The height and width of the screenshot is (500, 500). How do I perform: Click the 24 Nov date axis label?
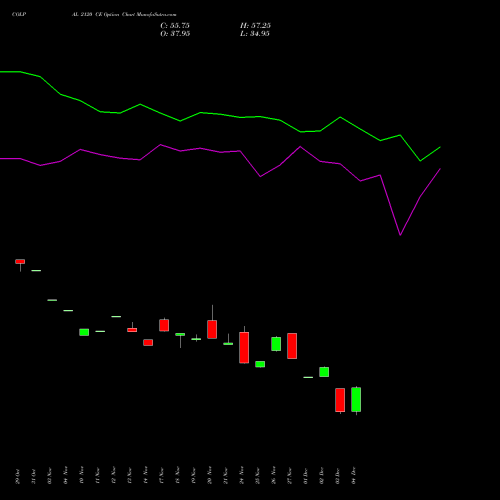coord(242,475)
